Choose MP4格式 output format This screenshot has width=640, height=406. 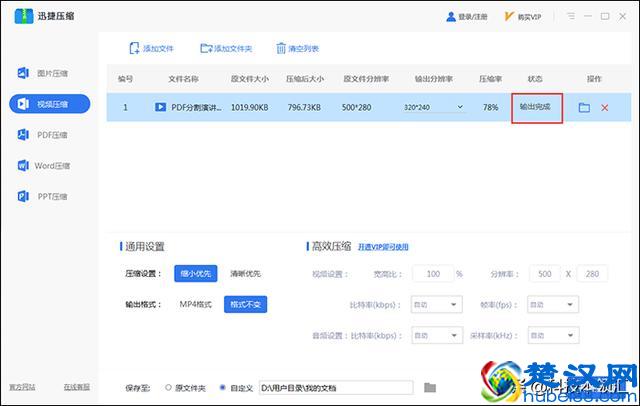pyautogui.click(x=196, y=304)
